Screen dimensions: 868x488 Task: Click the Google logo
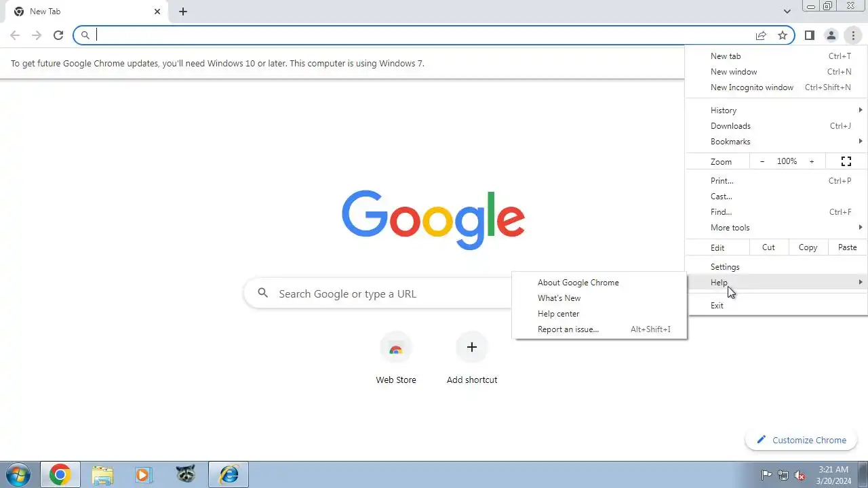point(433,220)
